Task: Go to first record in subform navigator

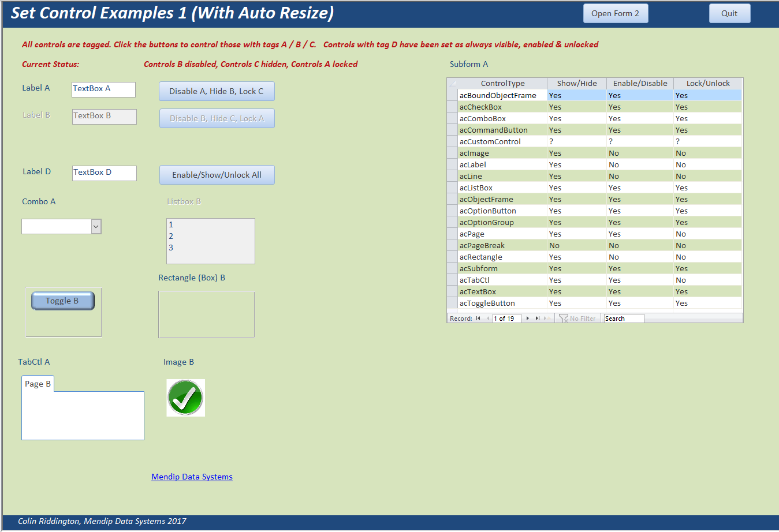Action: (478, 319)
